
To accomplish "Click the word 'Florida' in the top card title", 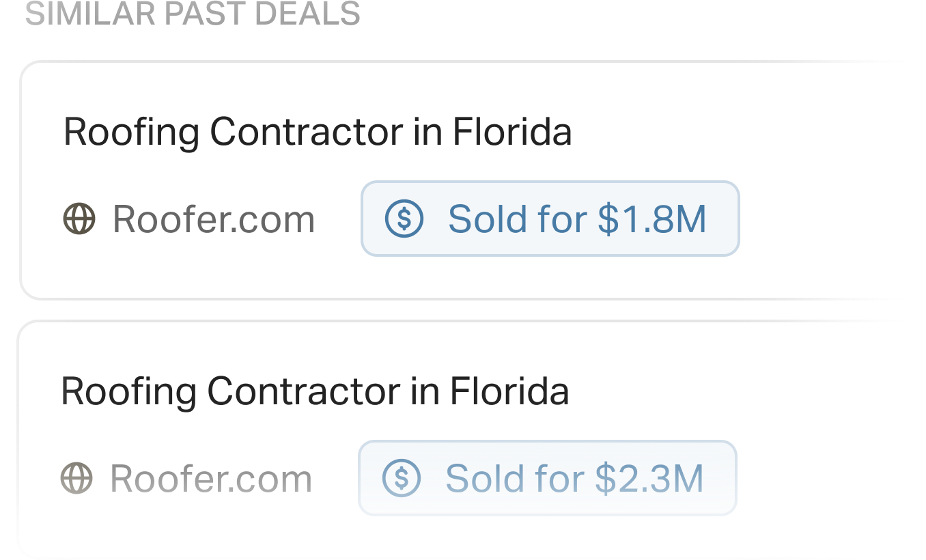I will click(x=511, y=132).
